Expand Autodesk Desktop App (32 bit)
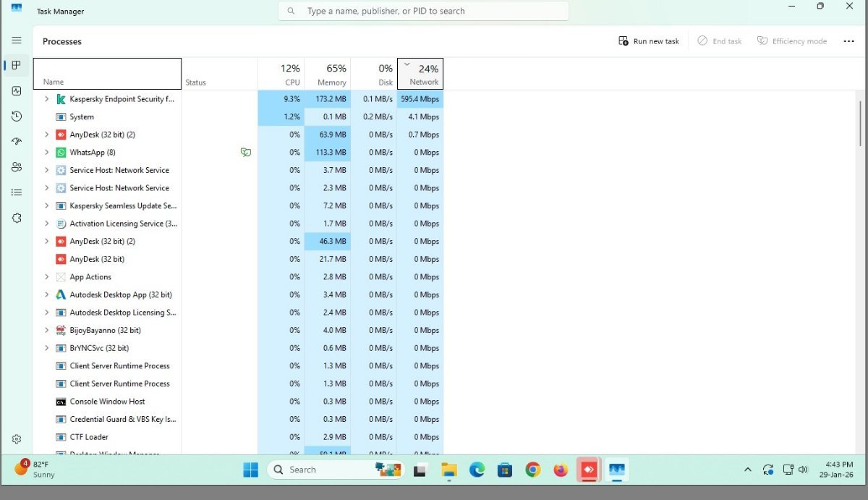Viewport: 868px width, 500px height. coord(47,295)
